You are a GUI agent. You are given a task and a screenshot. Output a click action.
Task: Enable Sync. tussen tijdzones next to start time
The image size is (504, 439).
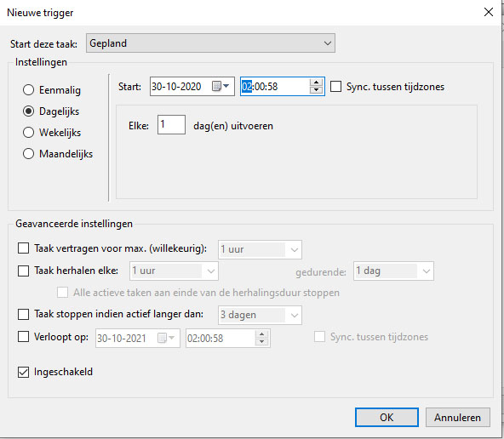tap(335, 87)
